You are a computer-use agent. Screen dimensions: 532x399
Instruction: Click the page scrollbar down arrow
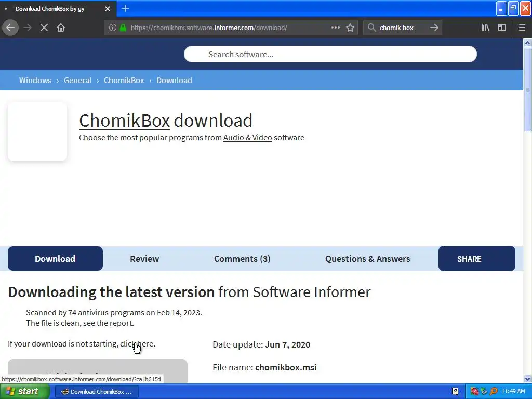pos(527,379)
